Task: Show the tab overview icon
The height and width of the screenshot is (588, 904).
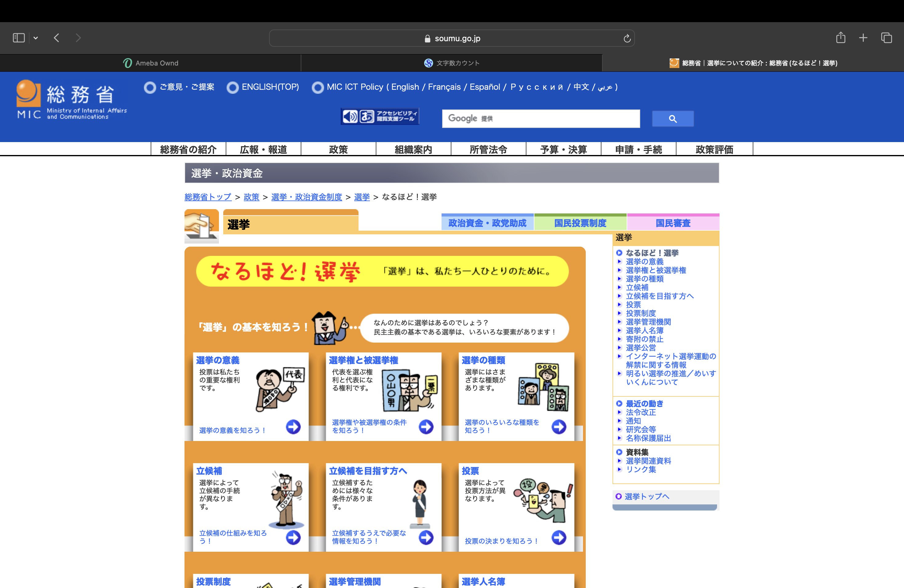Action: tap(886, 38)
